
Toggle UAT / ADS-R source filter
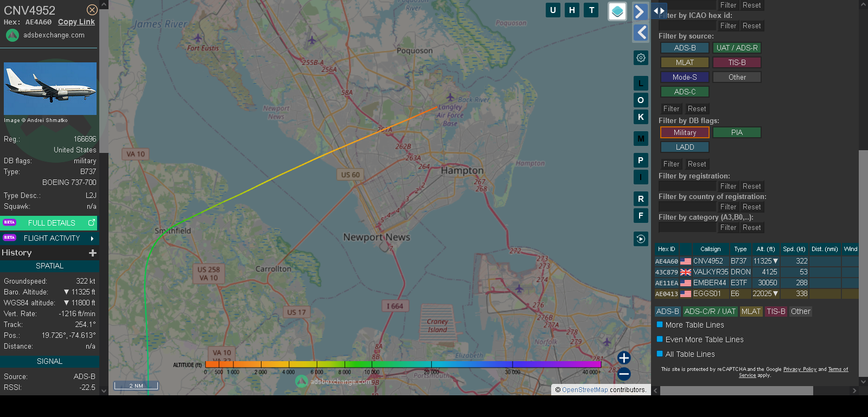[737, 48]
